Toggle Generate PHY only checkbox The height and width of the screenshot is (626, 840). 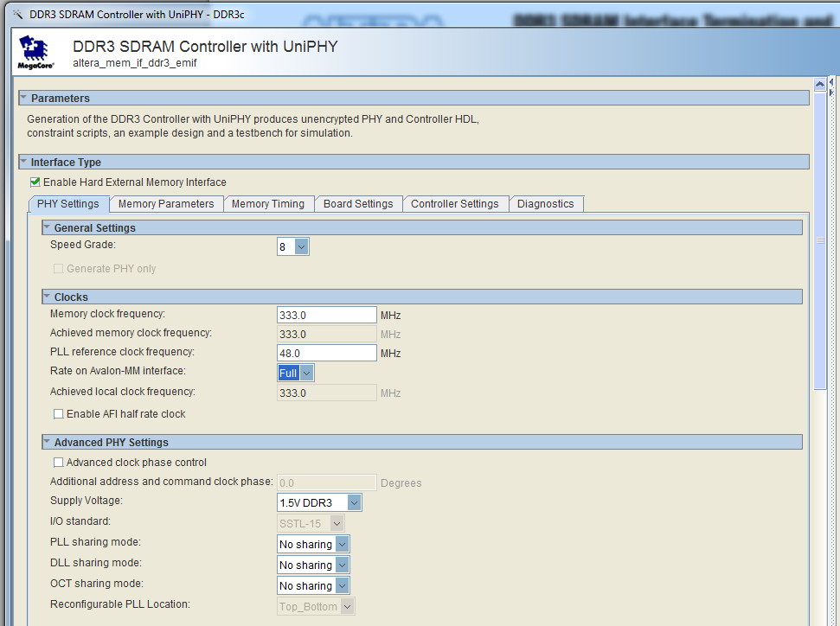tap(58, 269)
